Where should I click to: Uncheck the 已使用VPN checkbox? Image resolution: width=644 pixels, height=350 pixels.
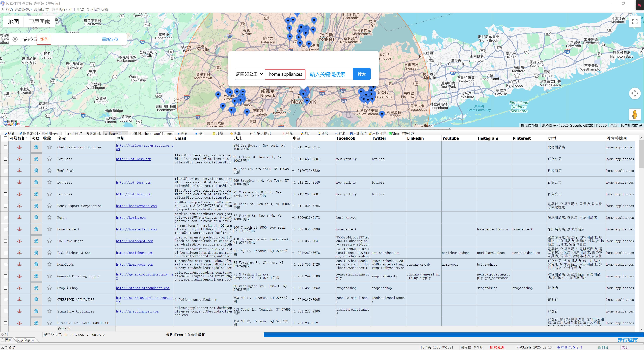click(39, 134)
